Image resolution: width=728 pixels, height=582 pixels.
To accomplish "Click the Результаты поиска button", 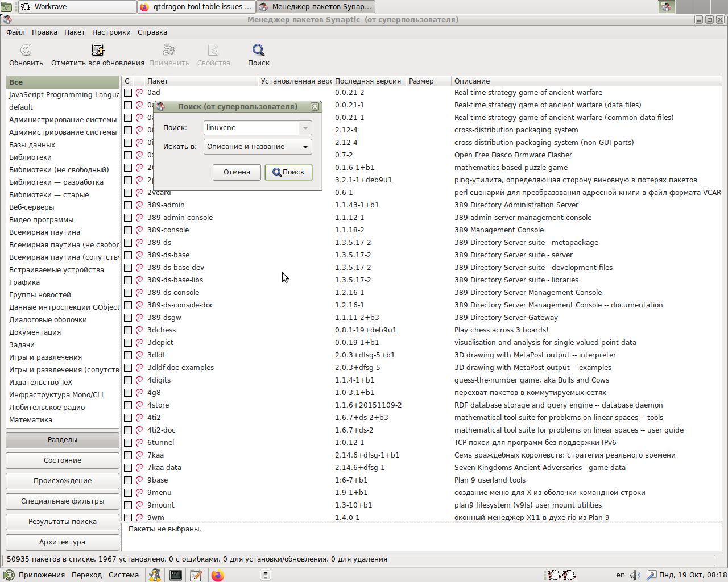I will (x=63, y=522).
